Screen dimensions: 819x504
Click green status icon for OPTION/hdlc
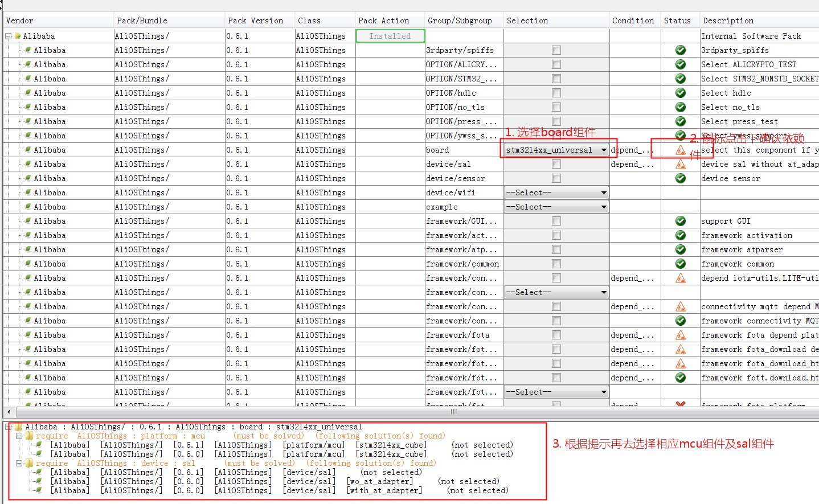[x=680, y=93]
